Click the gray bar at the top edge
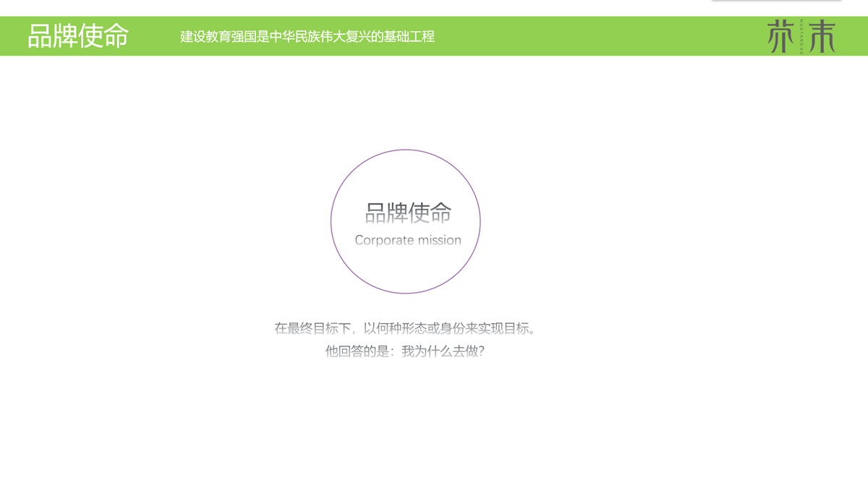868x488 pixels. click(x=777, y=1)
